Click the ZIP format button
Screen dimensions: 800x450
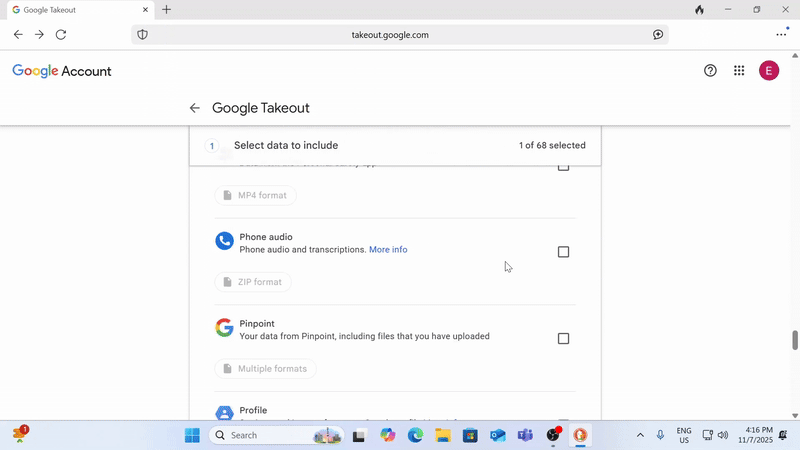click(253, 282)
